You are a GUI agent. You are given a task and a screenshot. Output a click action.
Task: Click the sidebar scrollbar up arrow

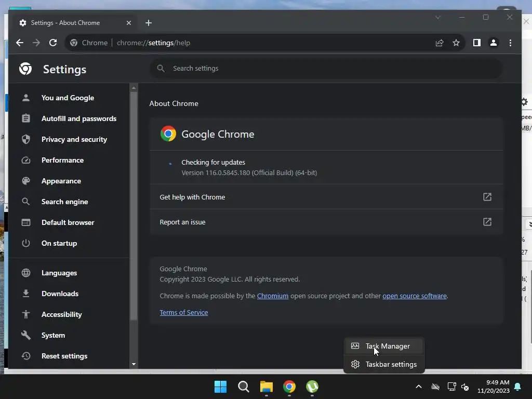pos(134,88)
